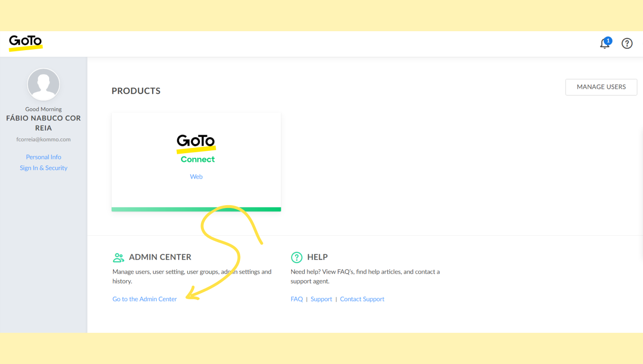Open the GoTo Connect product card logo

pos(196,149)
